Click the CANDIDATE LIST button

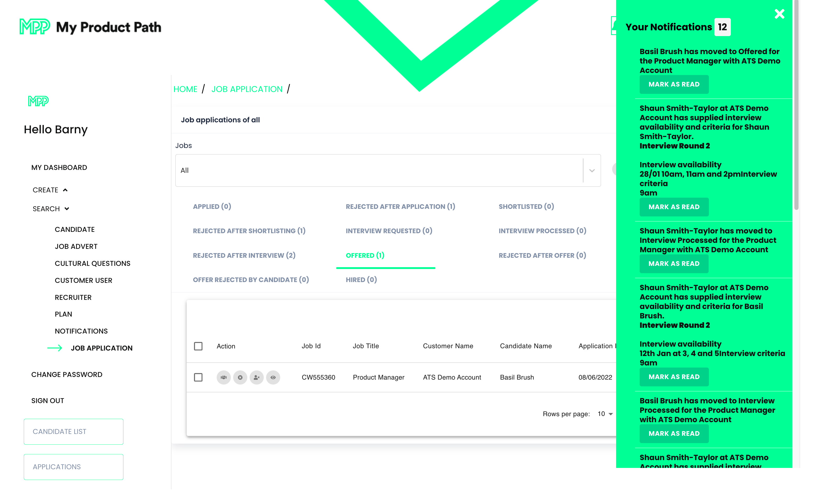(x=73, y=432)
